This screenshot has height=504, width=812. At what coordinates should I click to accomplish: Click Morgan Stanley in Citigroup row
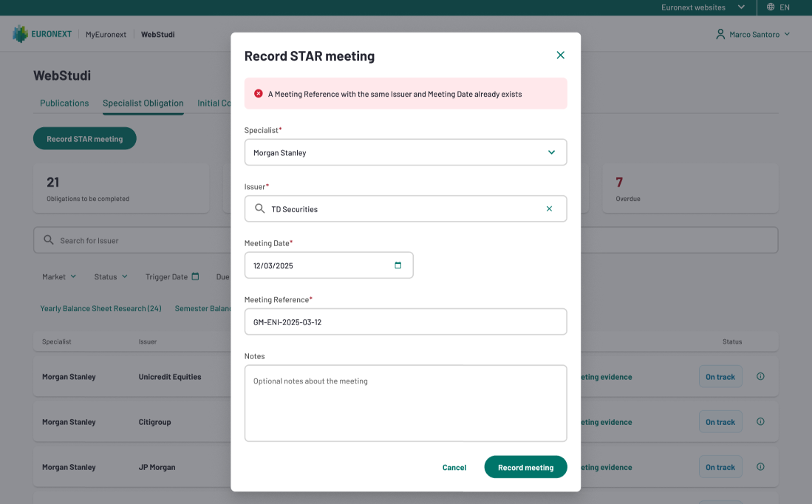(69, 422)
